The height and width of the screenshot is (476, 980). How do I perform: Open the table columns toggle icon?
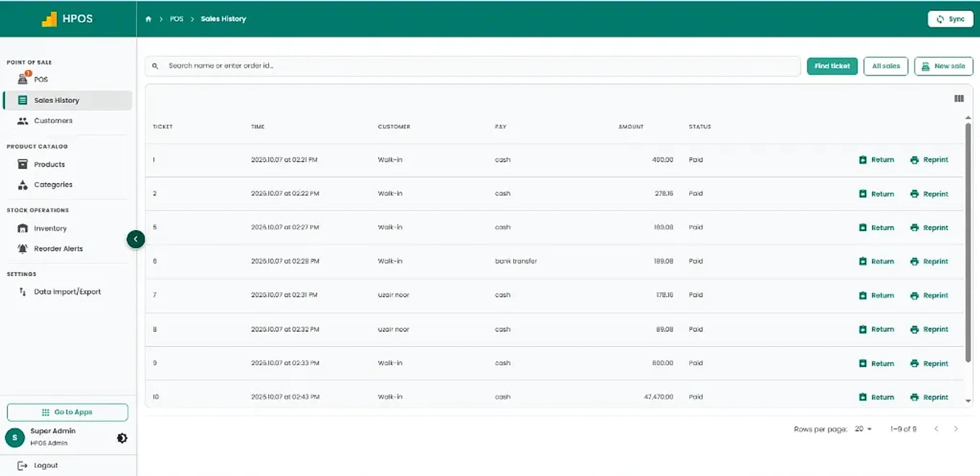[x=959, y=99]
